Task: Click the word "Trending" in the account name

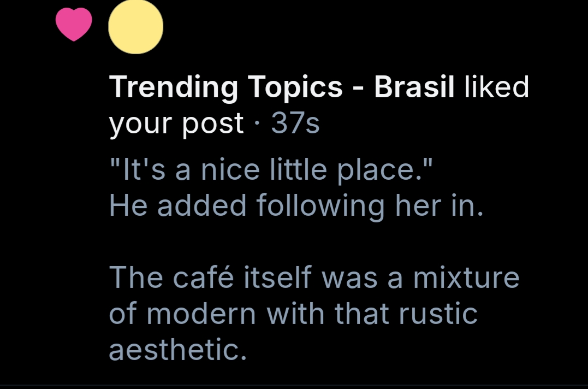Action: [x=174, y=87]
